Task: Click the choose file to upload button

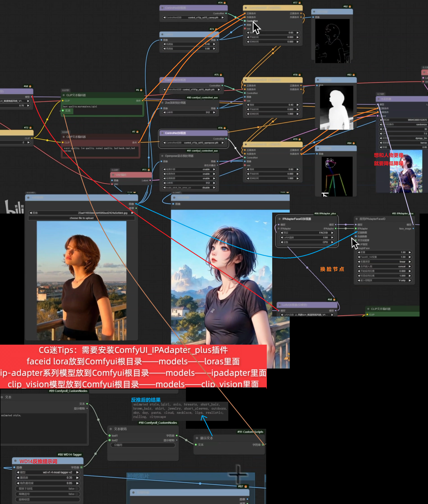Action: [82, 218]
